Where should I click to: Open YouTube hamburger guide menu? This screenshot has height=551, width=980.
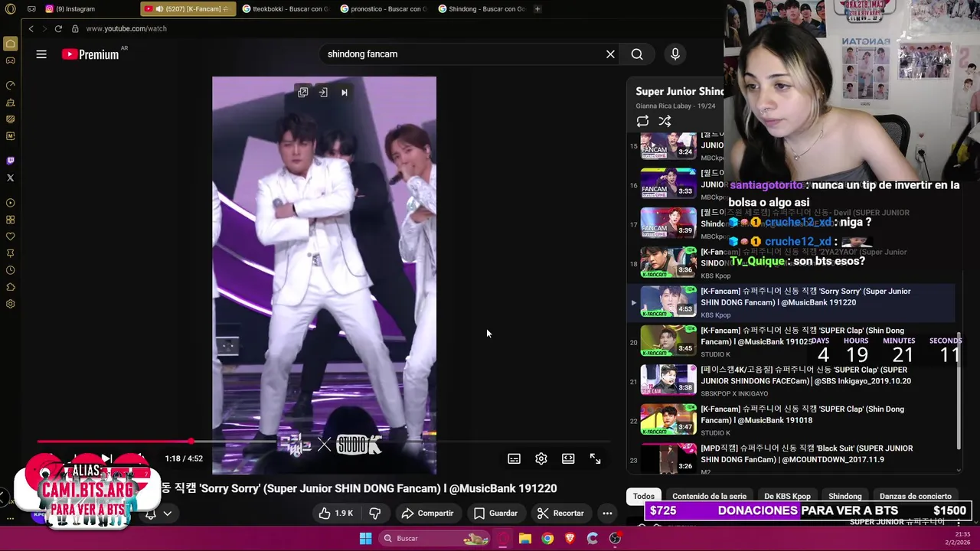41,54
